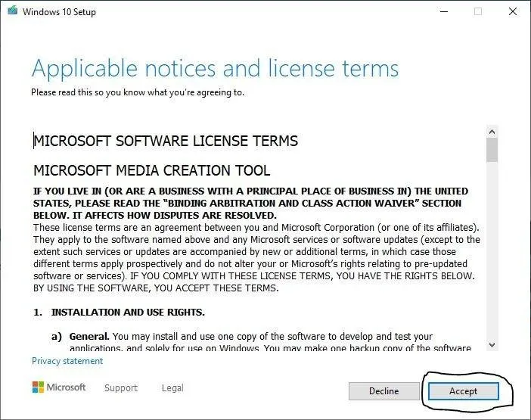Click the Accept button

(x=463, y=391)
